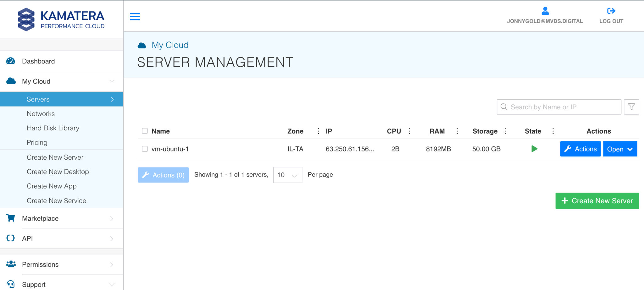Click the 2B CPU value
Viewport: 644px width, 290px height.
[395, 149]
